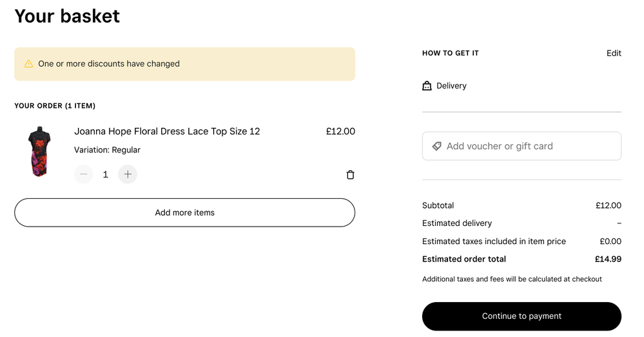
Task: Click the Additional taxes and fees note
Action: [x=512, y=279]
